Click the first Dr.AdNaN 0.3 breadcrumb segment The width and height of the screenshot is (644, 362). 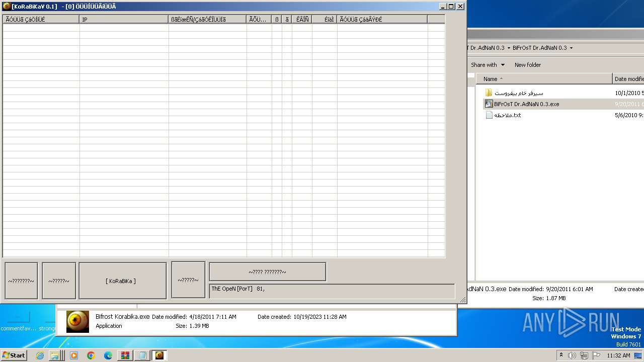tap(485, 48)
